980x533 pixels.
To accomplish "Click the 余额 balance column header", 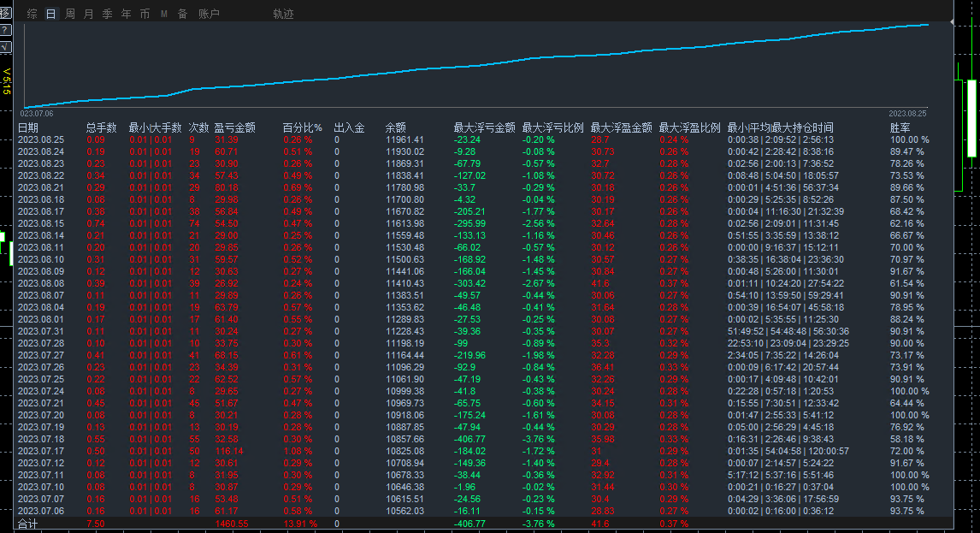I will point(396,127).
